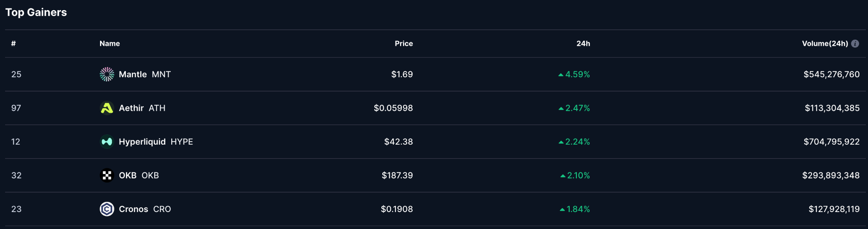The width and height of the screenshot is (868, 229).
Task: Click the OKB volume $293,893,348
Action: [x=831, y=175]
